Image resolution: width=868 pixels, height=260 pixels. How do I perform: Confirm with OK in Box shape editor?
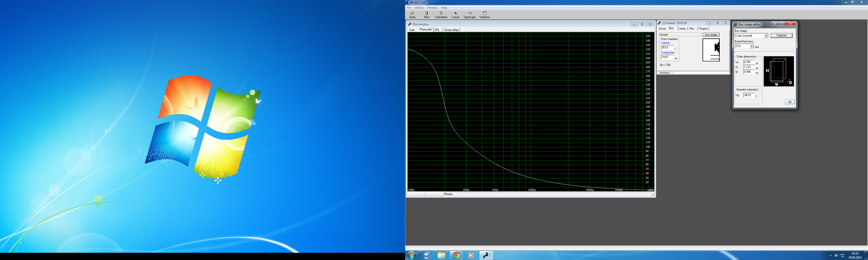click(x=789, y=102)
